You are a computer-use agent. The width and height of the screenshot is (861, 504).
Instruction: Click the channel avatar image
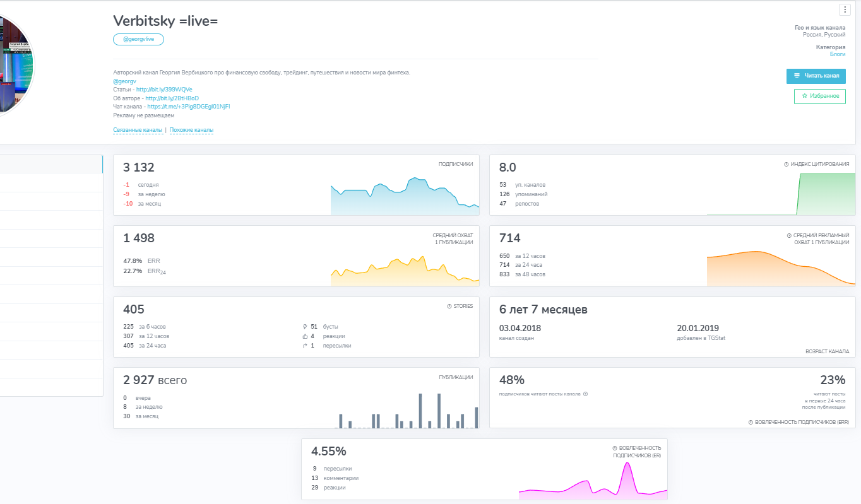point(17,65)
